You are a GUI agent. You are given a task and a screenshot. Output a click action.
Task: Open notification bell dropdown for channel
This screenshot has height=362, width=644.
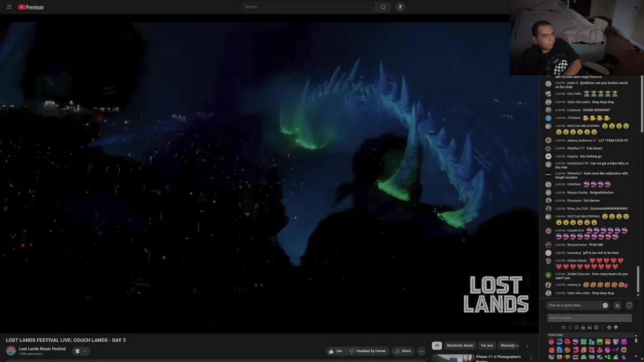tap(80, 351)
